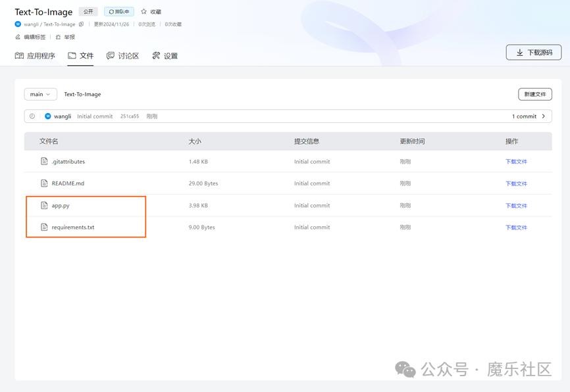This screenshot has height=392, width=570.
Task: Click the file icon next to requirements.txt
Action: [45, 227]
